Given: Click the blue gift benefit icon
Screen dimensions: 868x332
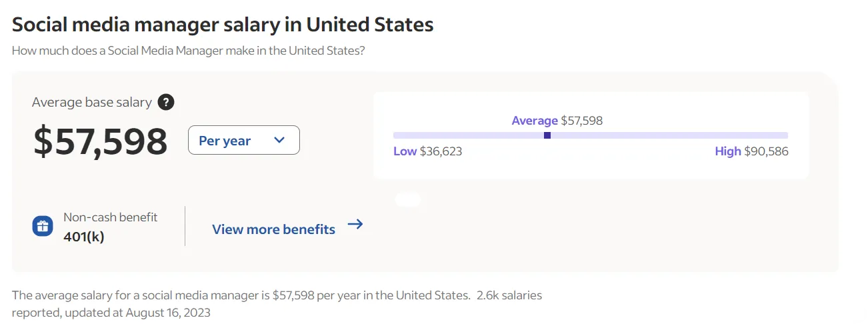Looking at the screenshot, I should (x=43, y=226).
